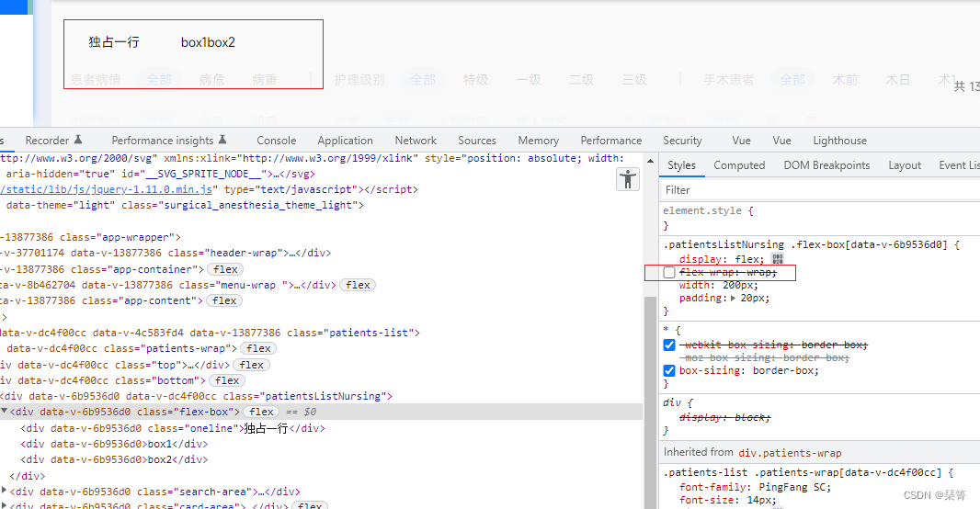Click Recorder tab's flask preview icon
Viewport: 980px width, 509px height.
pos(78,140)
